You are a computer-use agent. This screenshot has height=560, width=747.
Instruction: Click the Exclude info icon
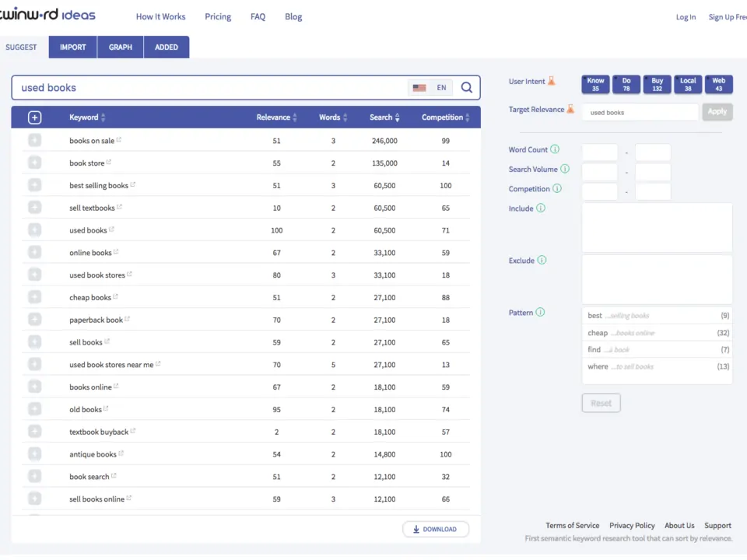coord(542,260)
